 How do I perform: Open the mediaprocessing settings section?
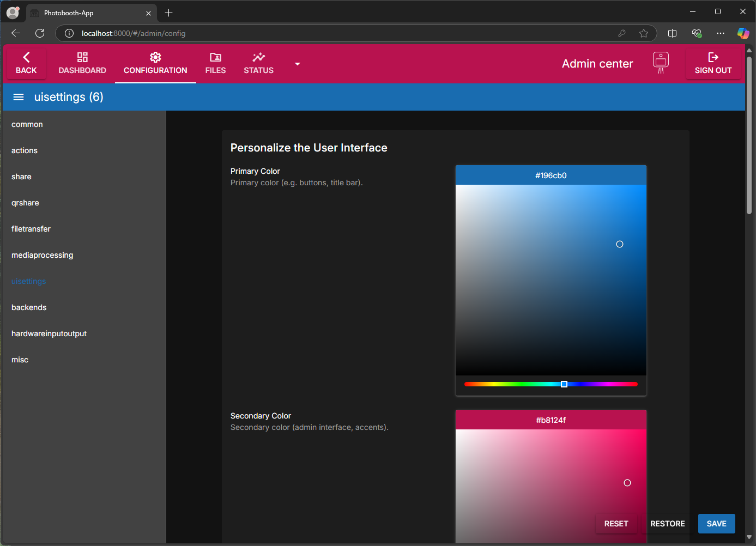point(84,255)
